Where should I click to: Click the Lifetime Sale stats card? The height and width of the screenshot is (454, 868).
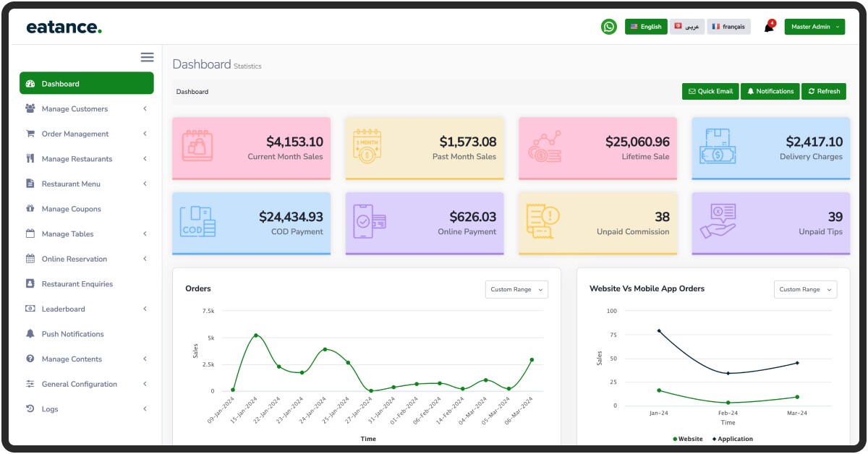(597, 148)
